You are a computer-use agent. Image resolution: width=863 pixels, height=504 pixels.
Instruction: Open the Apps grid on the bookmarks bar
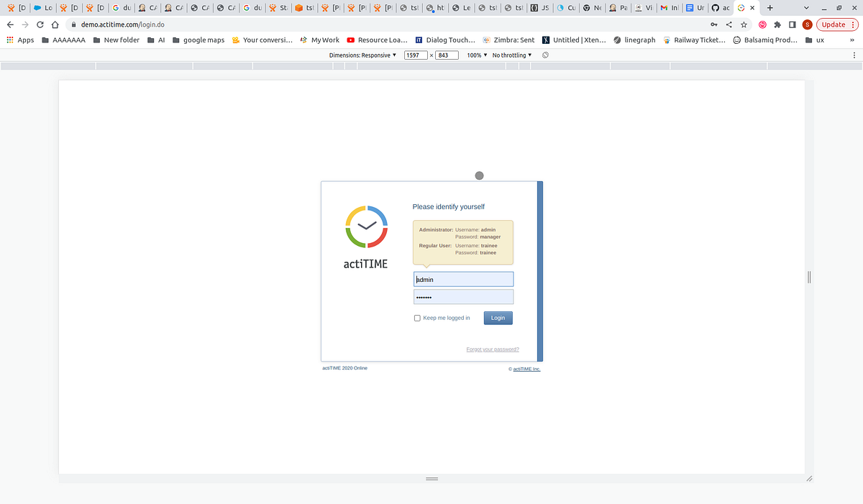pyautogui.click(x=9, y=40)
